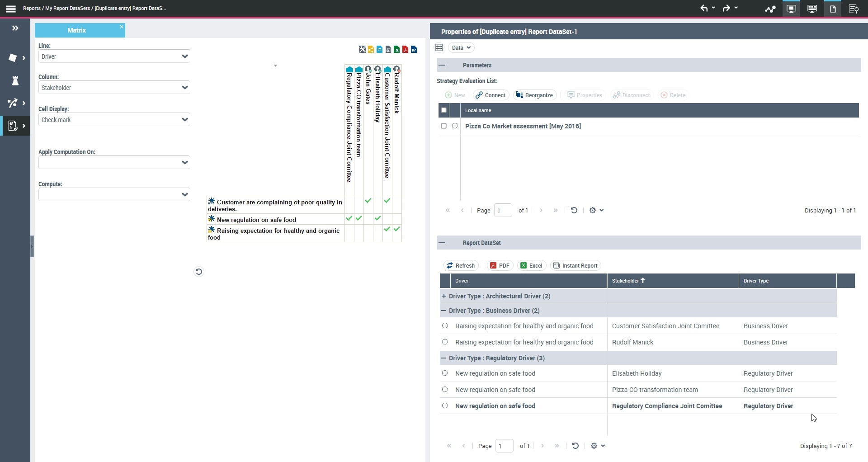Screen dimensions: 868x462
Task: Click the page number field in Report DataSet
Action: (504, 446)
